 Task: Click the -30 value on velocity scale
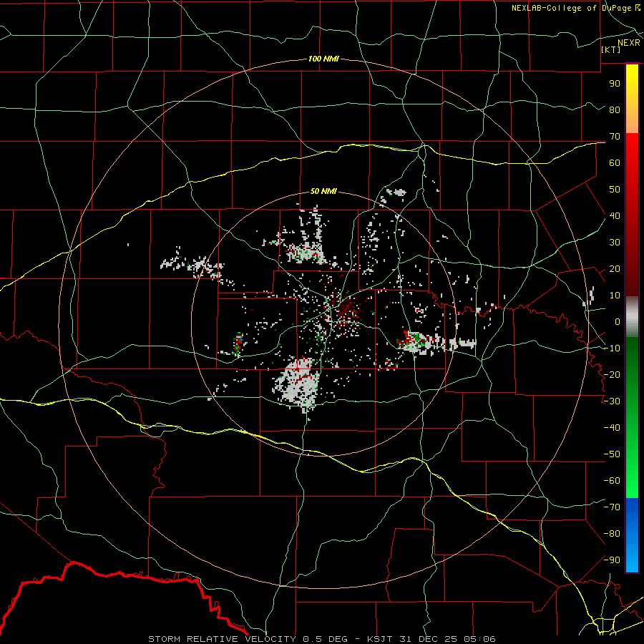[x=612, y=401]
